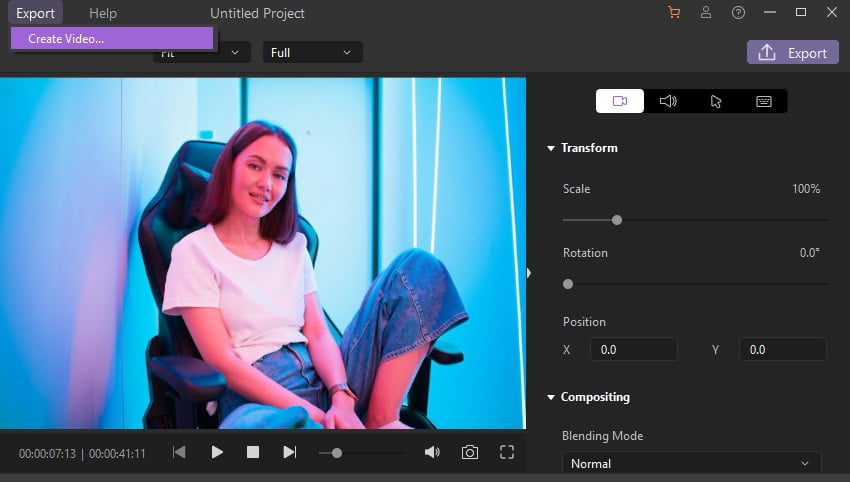Collapse the Compositing section
The image size is (850, 482).
(551, 397)
